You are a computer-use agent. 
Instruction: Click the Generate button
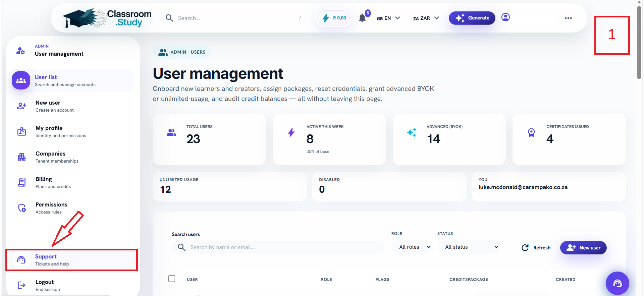pyautogui.click(x=472, y=18)
